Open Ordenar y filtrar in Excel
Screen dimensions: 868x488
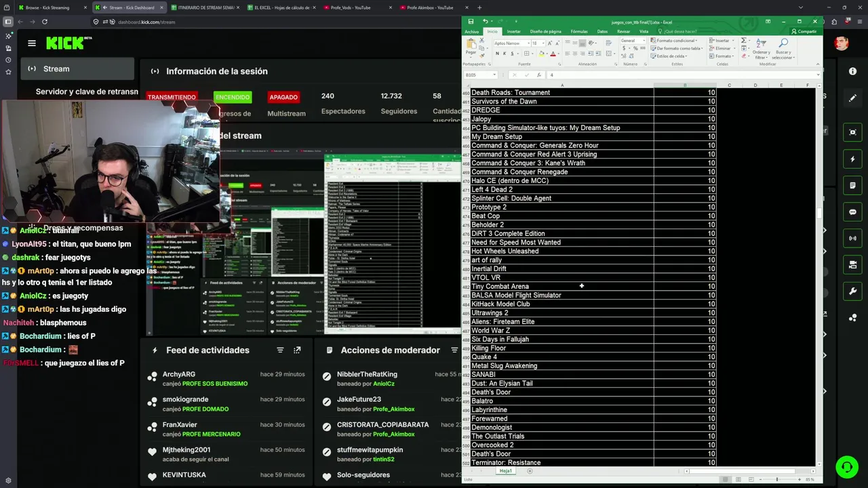point(761,49)
